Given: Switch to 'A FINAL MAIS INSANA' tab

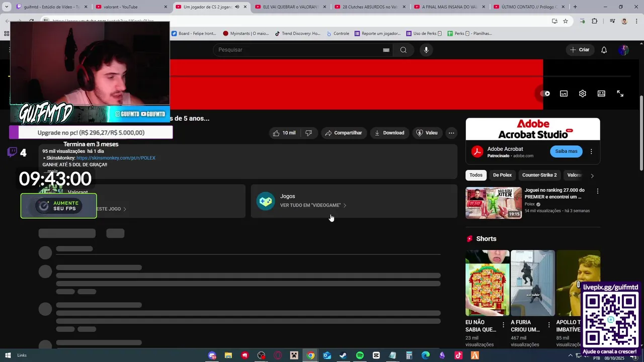Looking at the screenshot, I should point(450,7).
